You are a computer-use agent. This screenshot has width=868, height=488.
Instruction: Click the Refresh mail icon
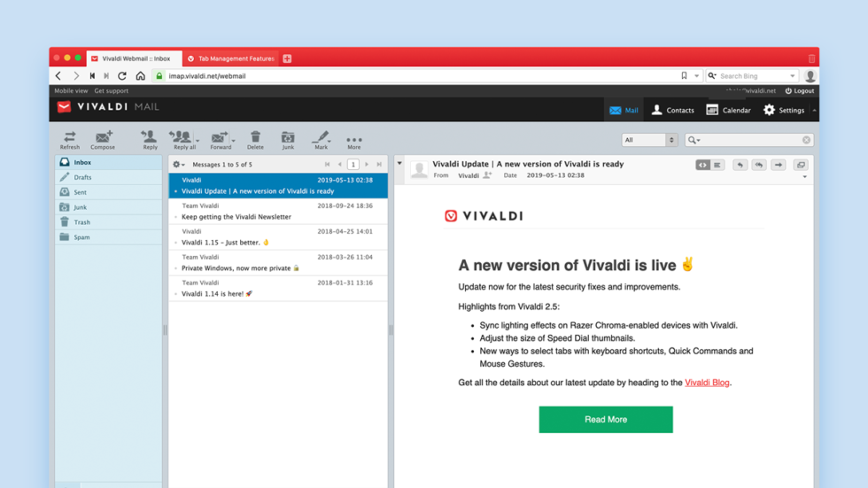point(70,139)
